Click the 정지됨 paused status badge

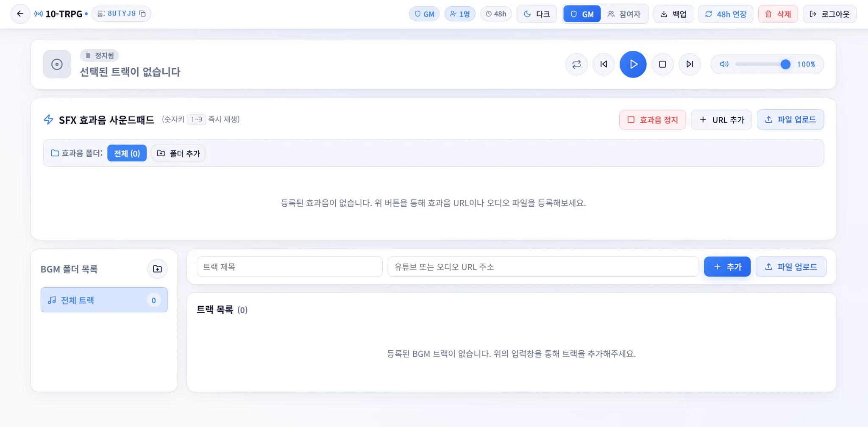click(100, 55)
